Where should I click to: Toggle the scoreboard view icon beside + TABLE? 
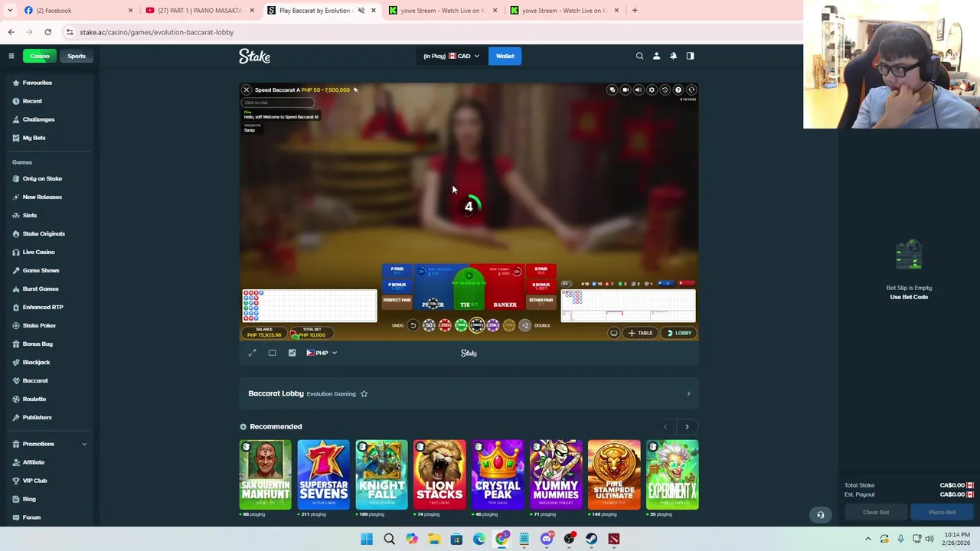613,333
